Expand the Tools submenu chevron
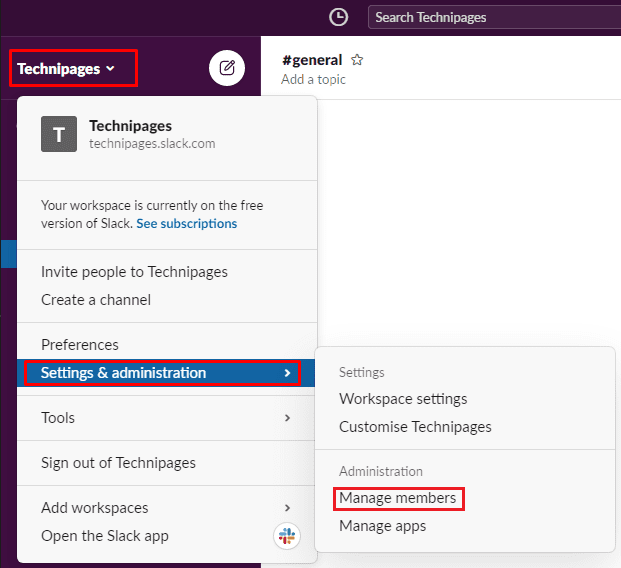621x568 pixels. click(288, 418)
